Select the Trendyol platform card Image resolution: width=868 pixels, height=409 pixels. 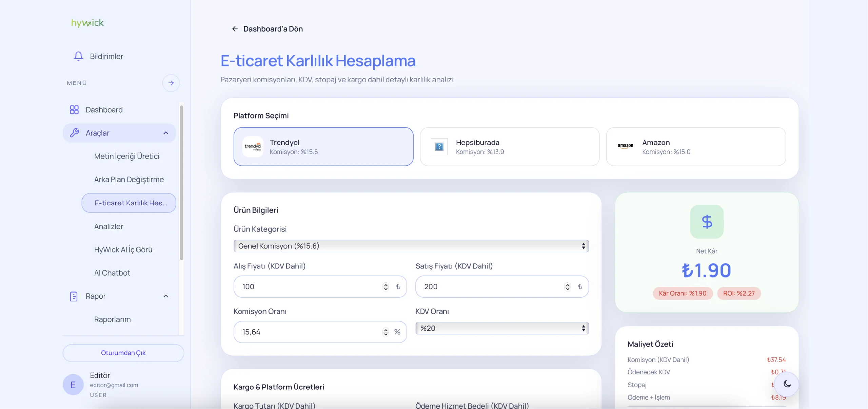tap(323, 147)
